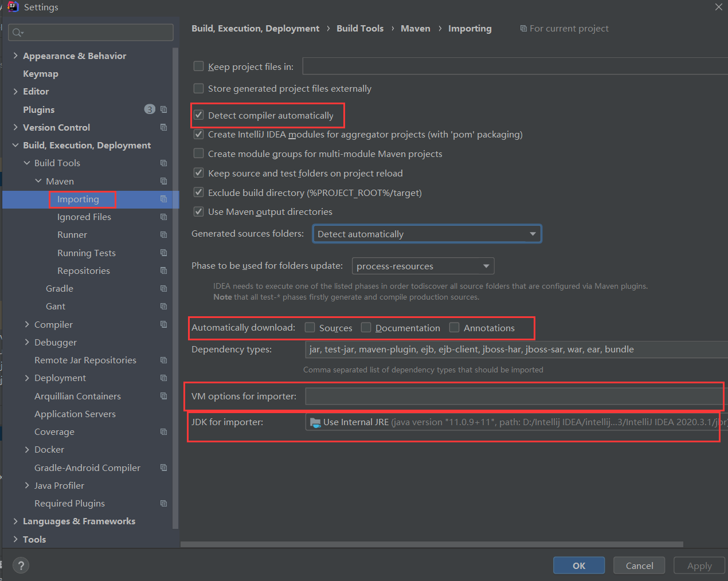
Task: Click the project-level icon beside Repositories
Action: coord(164,270)
